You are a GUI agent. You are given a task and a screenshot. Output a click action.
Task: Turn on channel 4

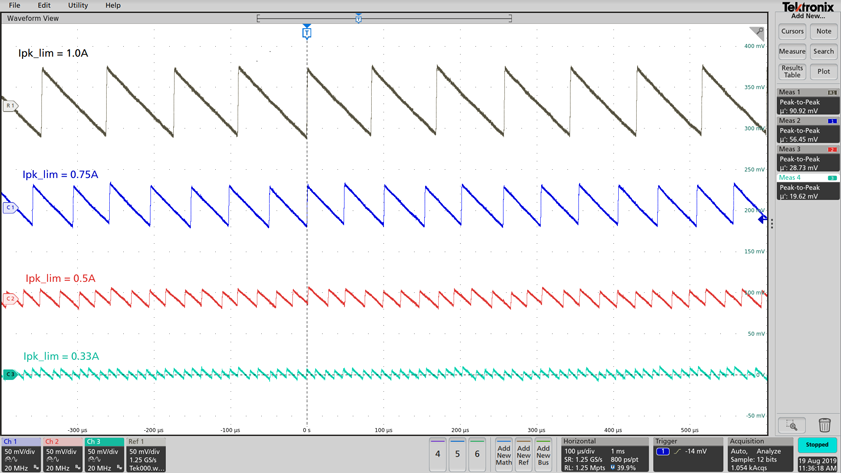(x=437, y=454)
